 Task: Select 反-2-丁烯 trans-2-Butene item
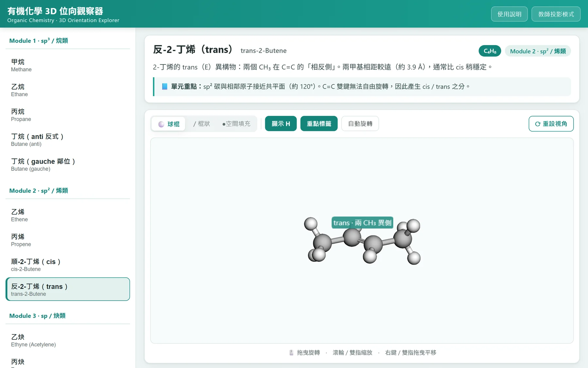pos(68,289)
